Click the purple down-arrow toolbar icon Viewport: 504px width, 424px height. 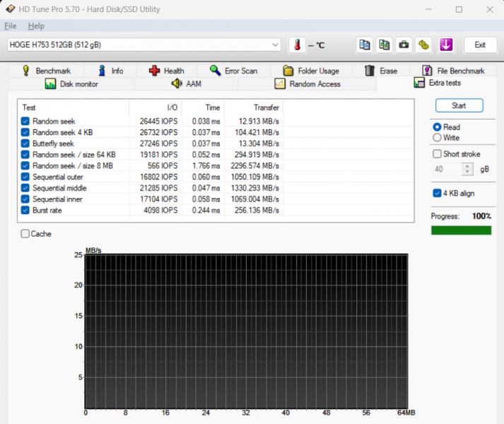[445, 45]
